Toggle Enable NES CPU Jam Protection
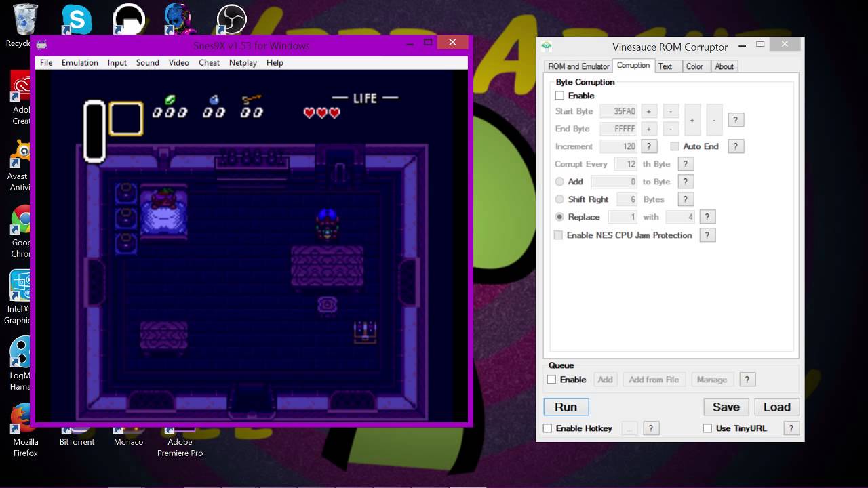Viewport: 868px width, 488px height. click(558, 235)
